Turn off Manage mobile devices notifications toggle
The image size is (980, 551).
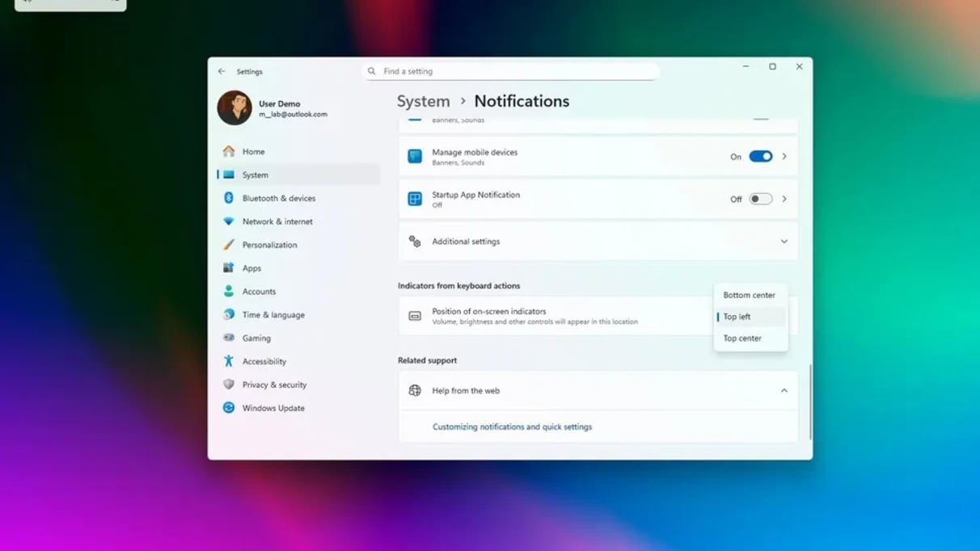pyautogui.click(x=760, y=157)
